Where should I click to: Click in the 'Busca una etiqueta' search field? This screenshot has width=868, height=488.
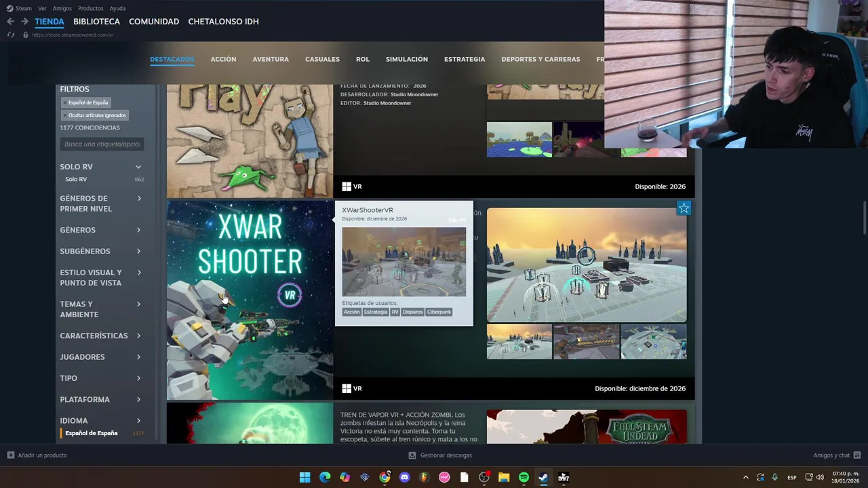(x=102, y=144)
